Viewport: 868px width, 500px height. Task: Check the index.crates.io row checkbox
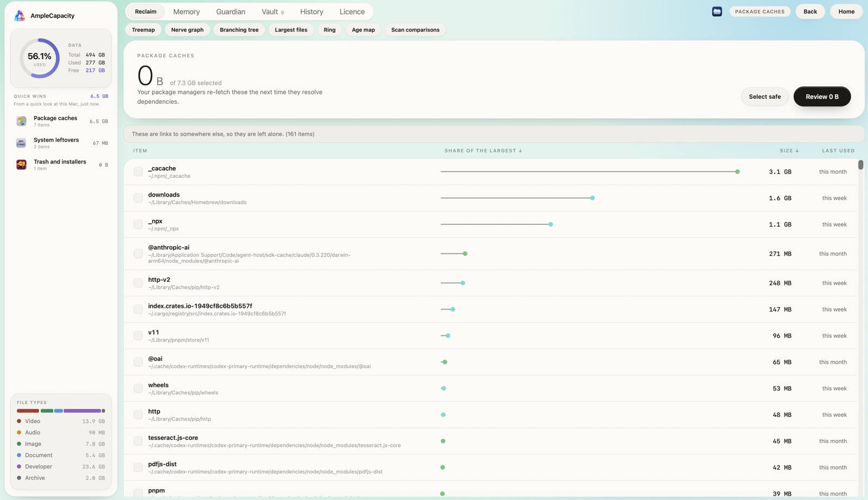point(138,309)
